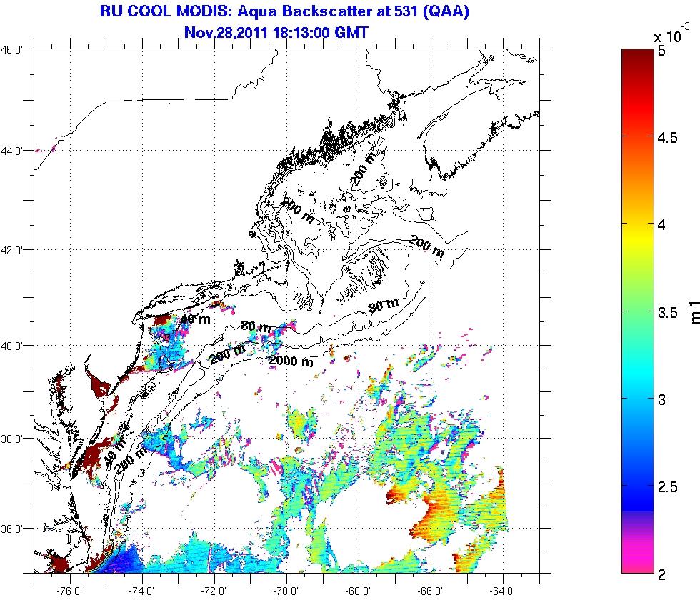Click the "200 m" contour label near the "44 0'" gridline

point(364,169)
